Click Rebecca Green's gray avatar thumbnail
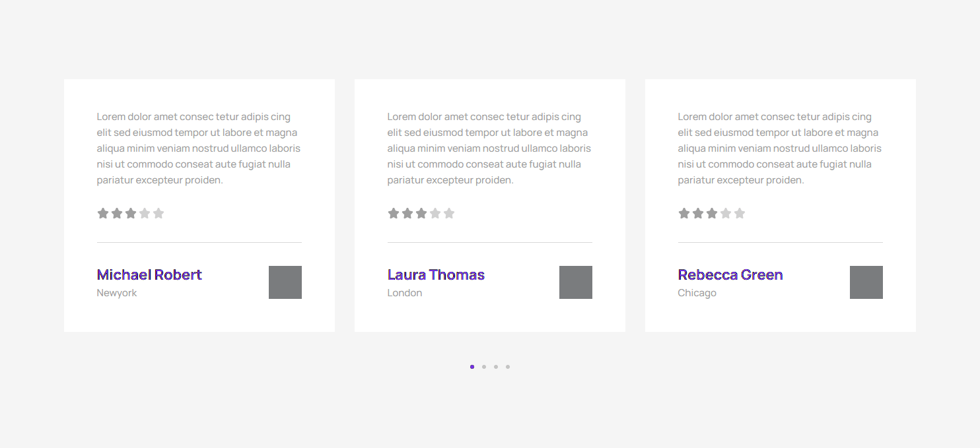Viewport: 980px width, 448px height. 866,282
